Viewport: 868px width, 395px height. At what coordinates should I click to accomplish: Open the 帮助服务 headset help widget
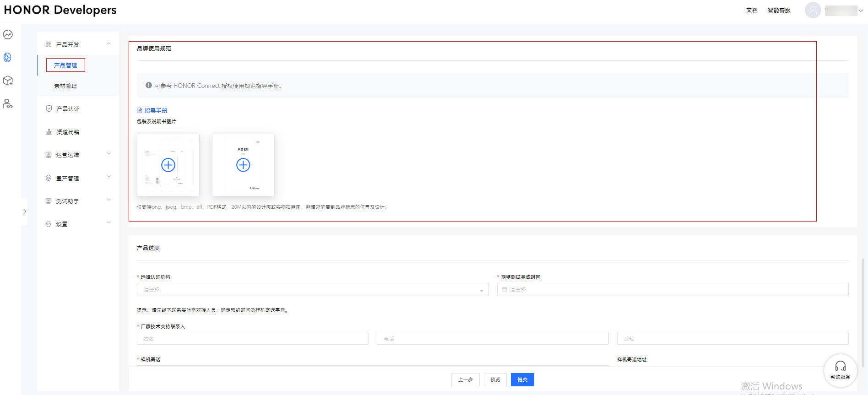point(840,370)
